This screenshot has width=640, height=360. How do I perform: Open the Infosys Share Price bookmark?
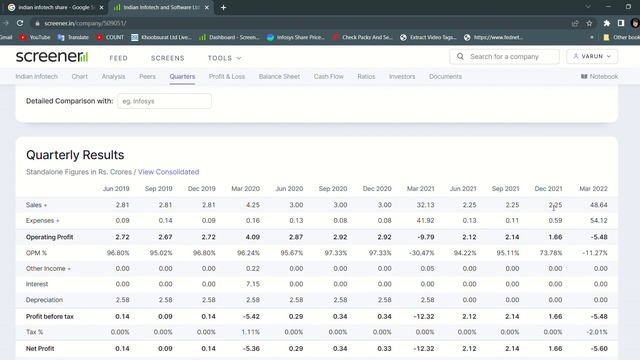click(x=296, y=37)
